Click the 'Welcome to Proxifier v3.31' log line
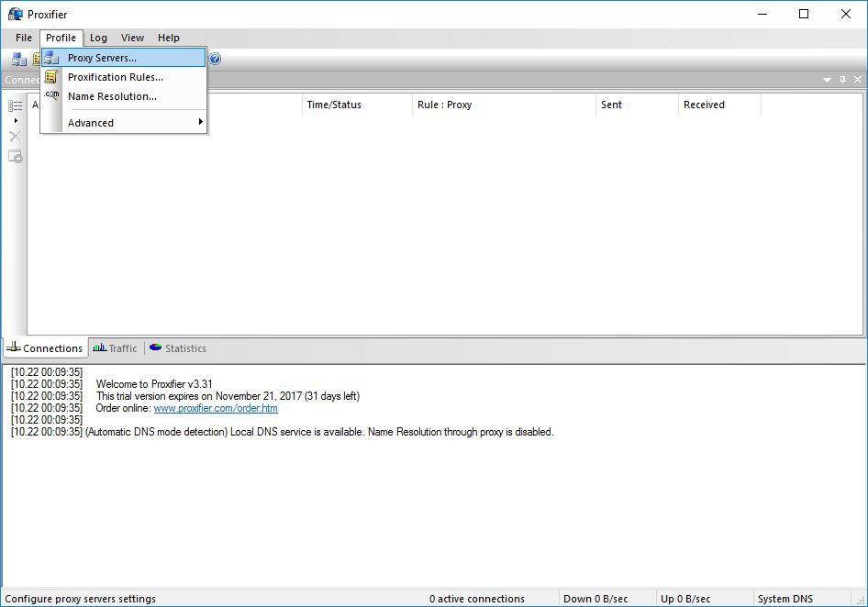The width and height of the screenshot is (868, 607). click(154, 384)
